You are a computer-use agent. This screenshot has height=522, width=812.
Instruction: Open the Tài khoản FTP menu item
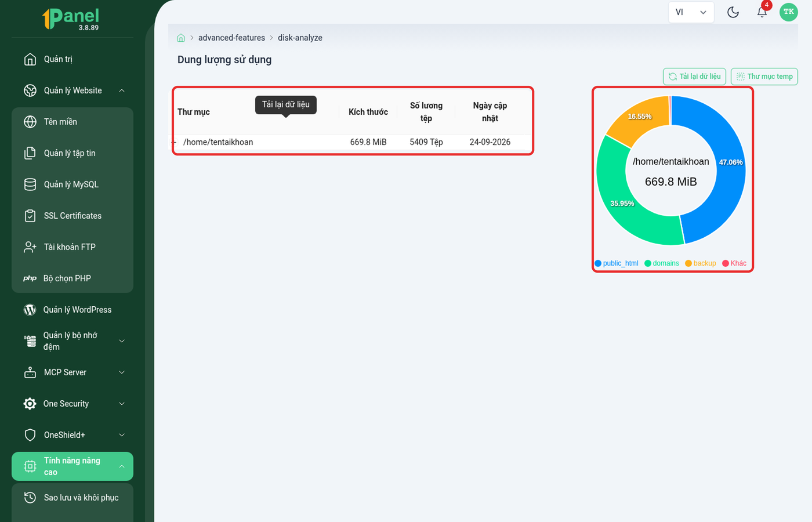[72, 247]
